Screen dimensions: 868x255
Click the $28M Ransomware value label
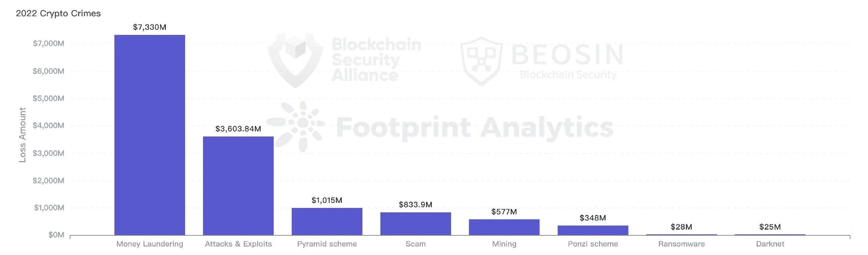(x=681, y=227)
